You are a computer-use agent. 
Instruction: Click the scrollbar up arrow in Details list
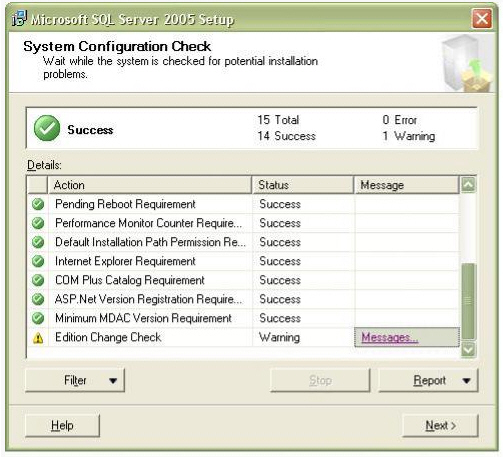(x=468, y=185)
